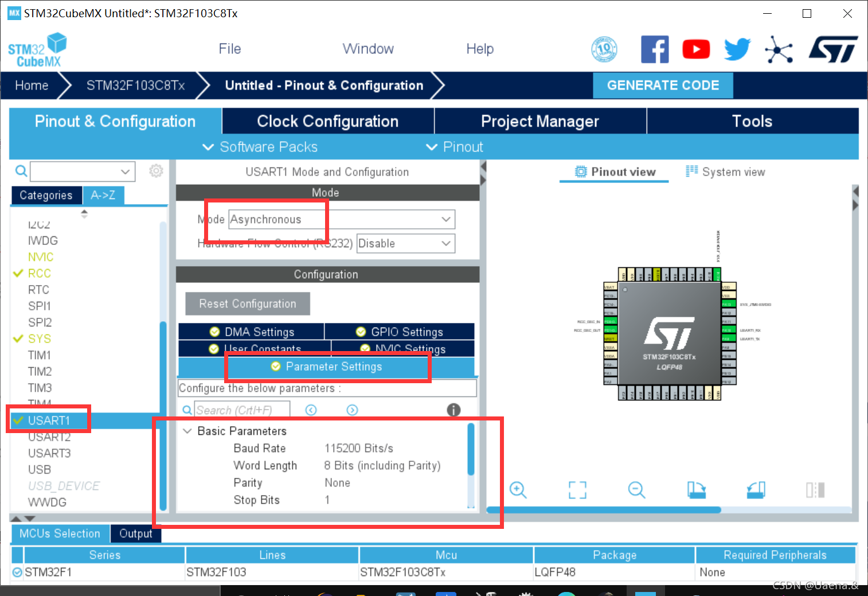Select NVIC in peripheral list
The width and height of the screenshot is (868, 596).
click(41, 257)
